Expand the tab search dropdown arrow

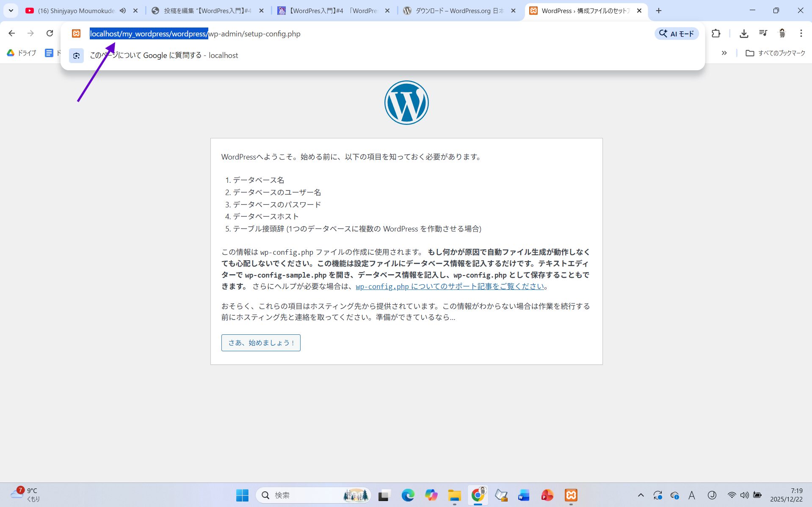[11, 11]
